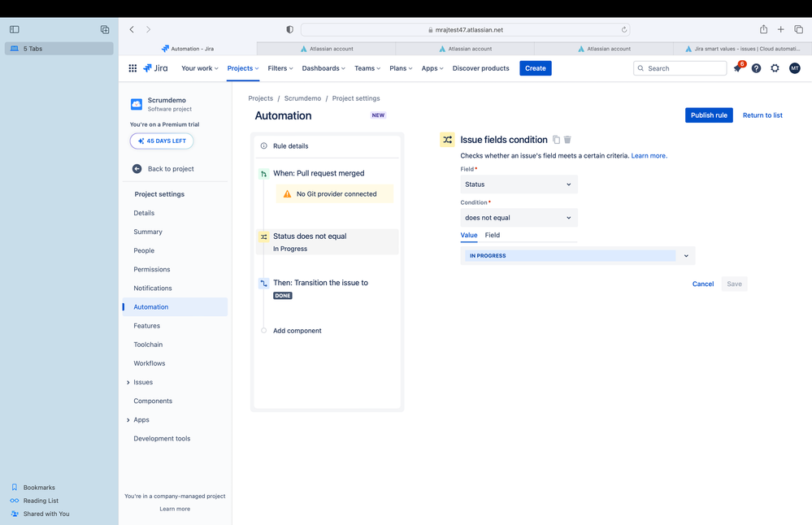Click the Status condition icon in rule
The width and height of the screenshot is (812, 525).
[263, 236]
